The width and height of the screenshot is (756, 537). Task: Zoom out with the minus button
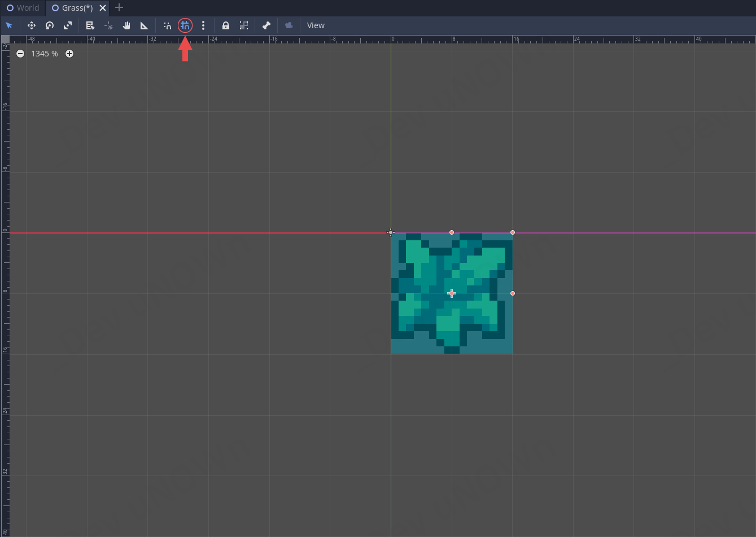click(20, 54)
